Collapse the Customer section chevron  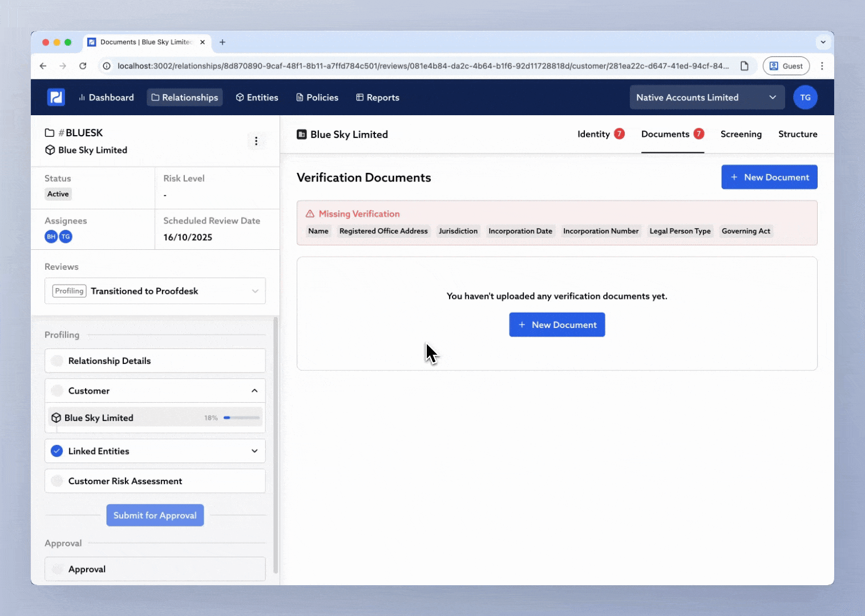(x=254, y=390)
